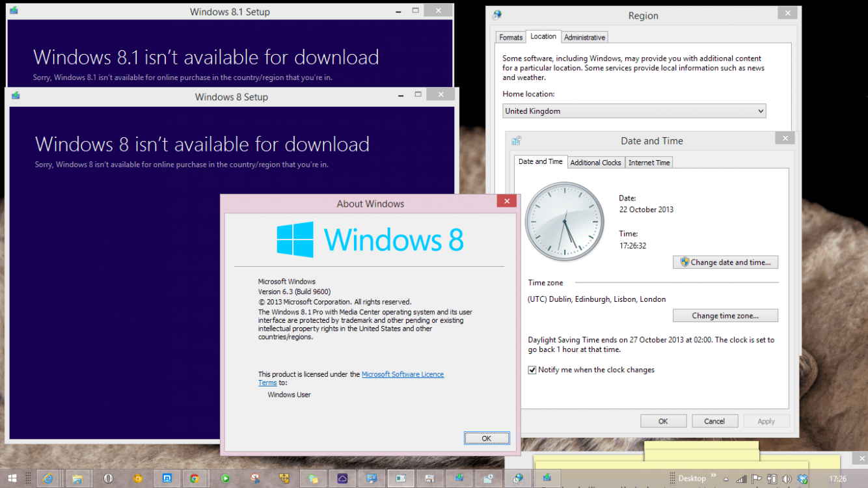Viewport: 868px width, 488px height.
Task: Click Change date and time button
Action: (726, 262)
